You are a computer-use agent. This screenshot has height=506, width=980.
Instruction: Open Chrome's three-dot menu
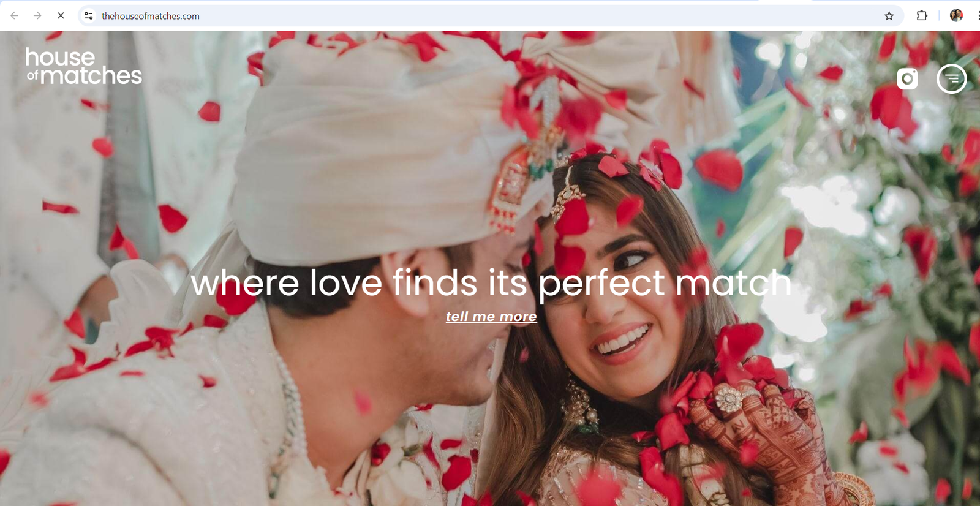[x=978, y=16]
